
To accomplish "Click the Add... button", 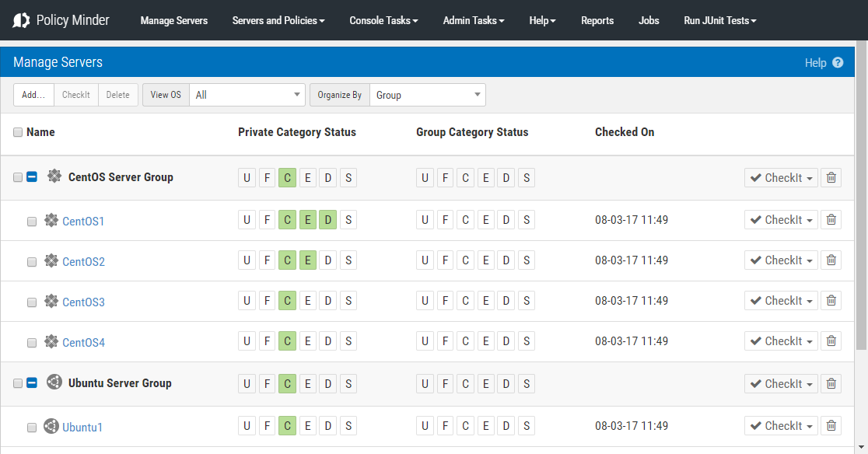I will [33, 95].
